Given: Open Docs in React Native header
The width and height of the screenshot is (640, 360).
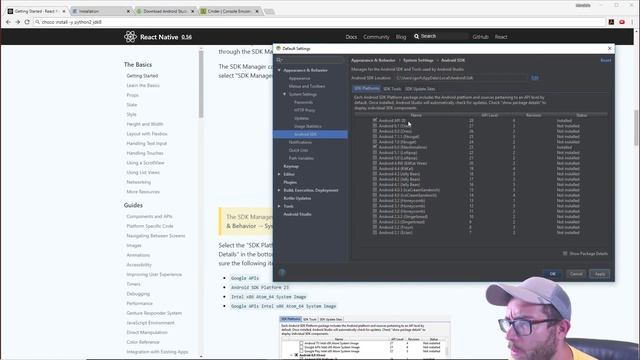Looking at the screenshot, I should [351, 37].
